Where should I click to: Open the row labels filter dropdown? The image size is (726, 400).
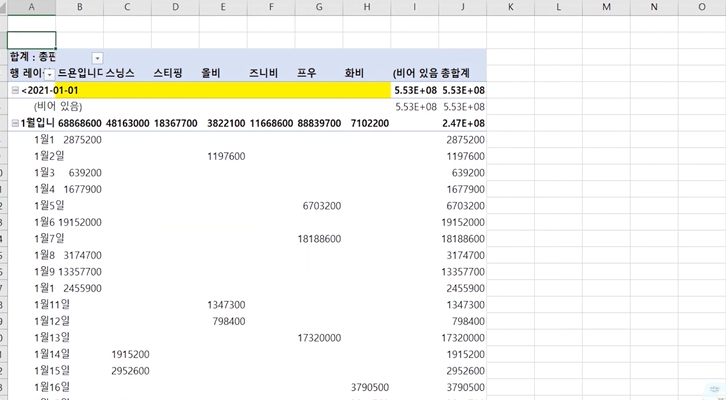[x=50, y=74]
